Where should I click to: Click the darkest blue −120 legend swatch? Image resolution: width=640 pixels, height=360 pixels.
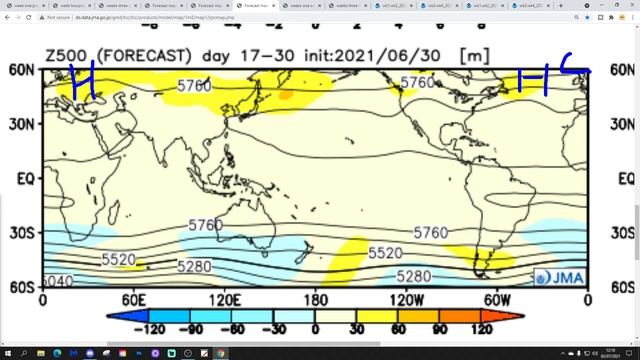click(128, 316)
